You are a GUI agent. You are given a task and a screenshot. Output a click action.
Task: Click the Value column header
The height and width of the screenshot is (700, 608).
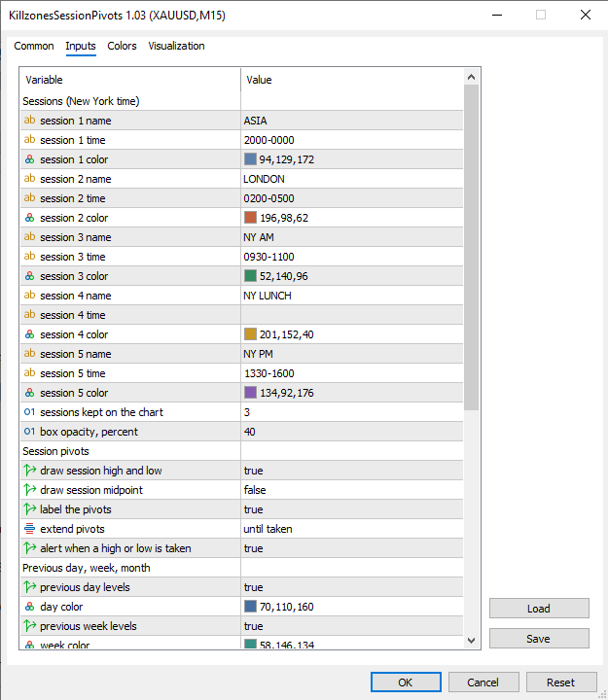coord(352,80)
